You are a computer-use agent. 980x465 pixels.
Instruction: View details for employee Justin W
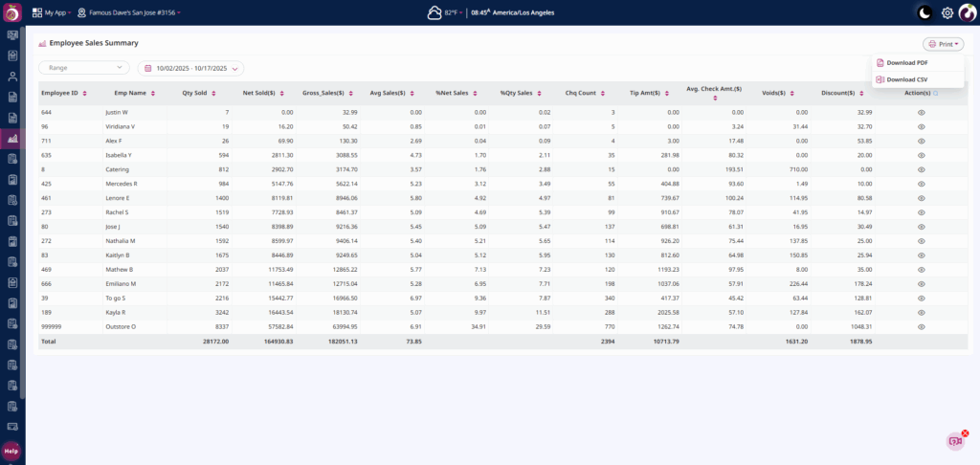tap(921, 112)
